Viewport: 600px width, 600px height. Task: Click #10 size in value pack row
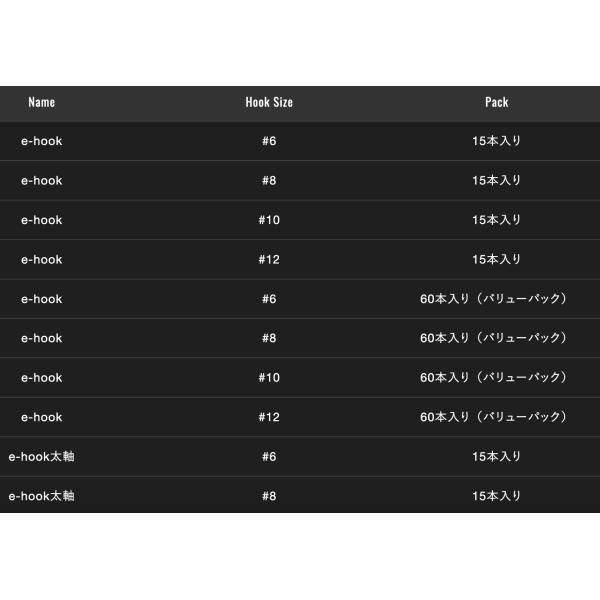click(269, 377)
